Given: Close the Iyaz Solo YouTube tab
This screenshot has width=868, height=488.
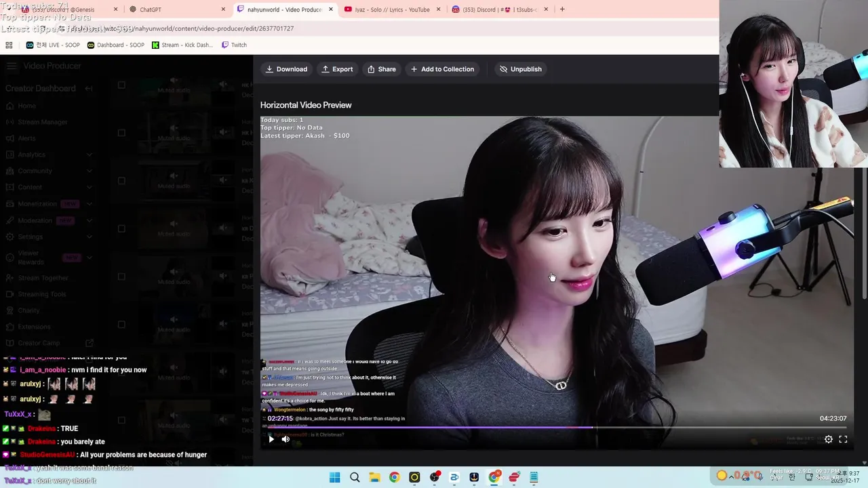Looking at the screenshot, I should (438, 9).
